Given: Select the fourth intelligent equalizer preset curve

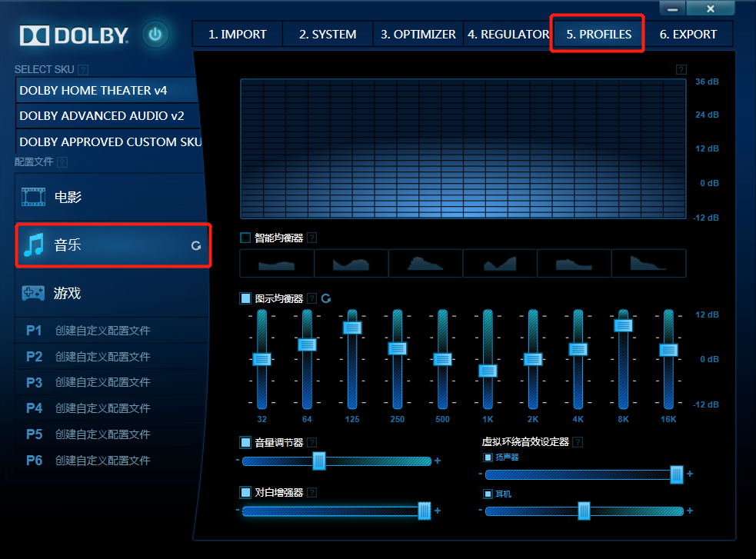Looking at the screenshot, I should [x=500, y=263].
